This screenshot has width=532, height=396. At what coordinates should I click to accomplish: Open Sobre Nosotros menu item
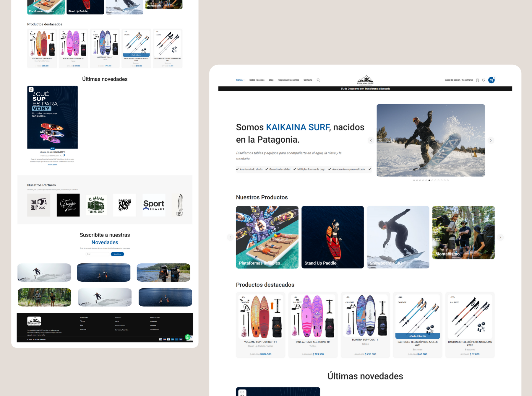257,80
